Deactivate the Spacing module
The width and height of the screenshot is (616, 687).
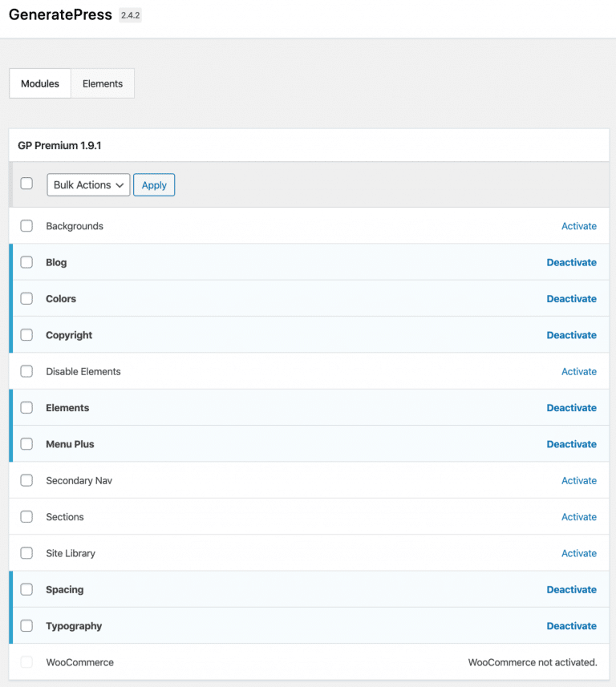click(571, 589)
